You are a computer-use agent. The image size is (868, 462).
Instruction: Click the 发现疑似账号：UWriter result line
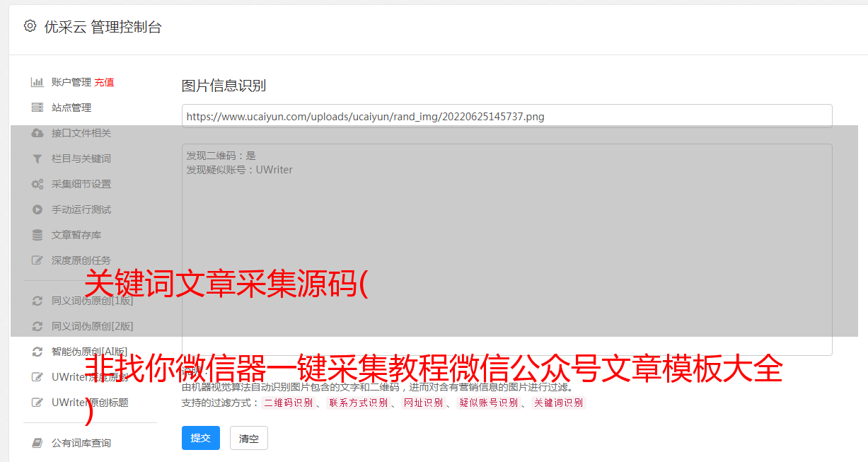[x=240, y=170]
